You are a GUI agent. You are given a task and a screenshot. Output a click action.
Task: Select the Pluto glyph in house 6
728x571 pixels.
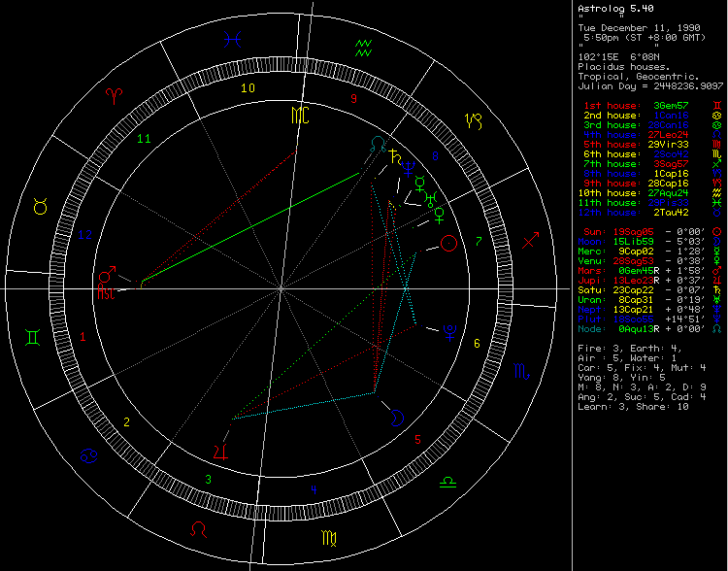pos(448,330)
